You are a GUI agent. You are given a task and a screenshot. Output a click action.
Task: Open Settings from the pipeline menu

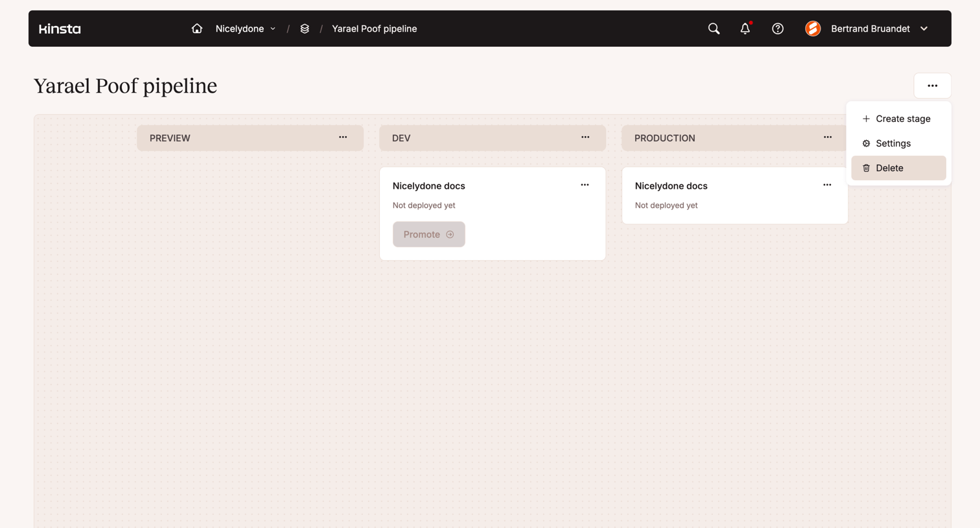(x=898, y=143)
